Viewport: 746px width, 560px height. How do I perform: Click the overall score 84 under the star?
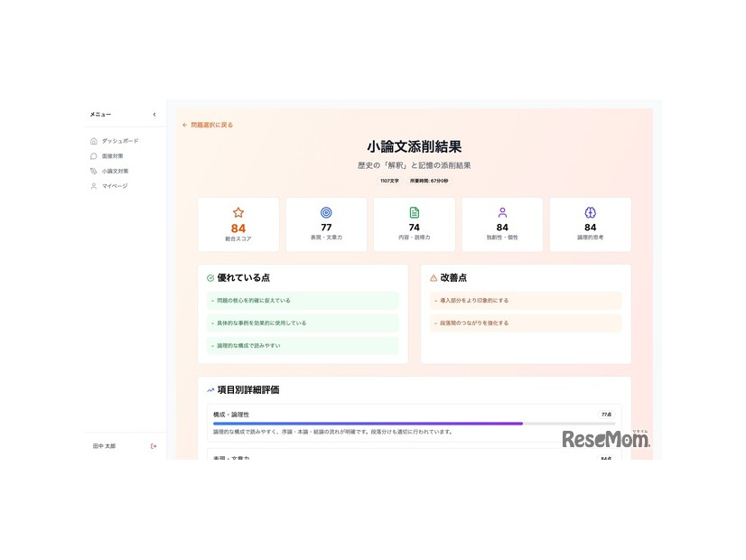[x=238, y=229]
